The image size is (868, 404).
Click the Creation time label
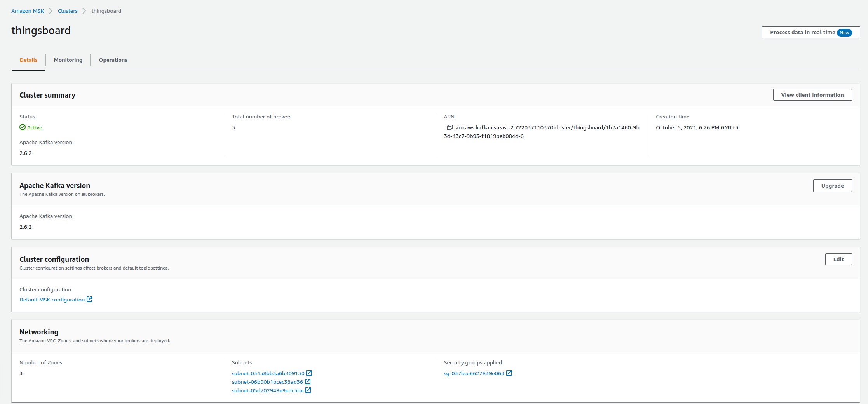(x=673, y=117)
